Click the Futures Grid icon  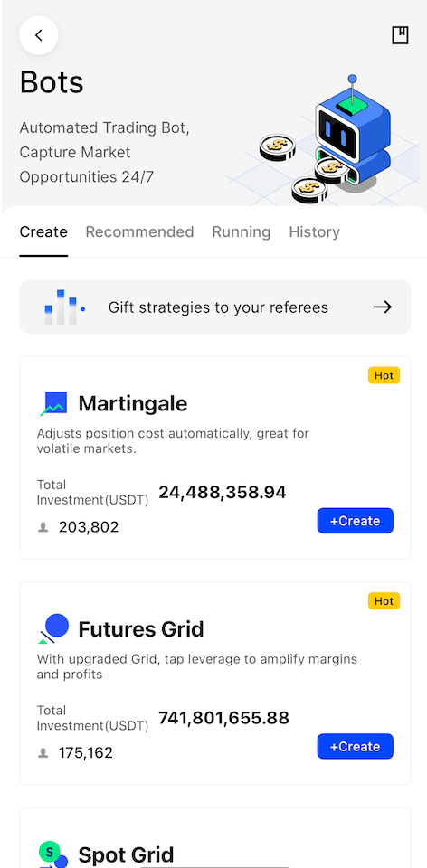click(53, 629)
